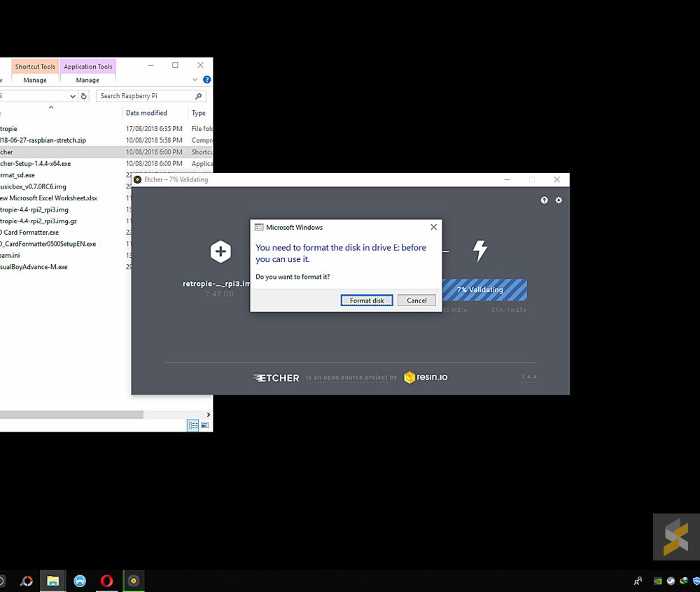
Task: Select the highlighted Etcher shortcut row
Action: point(106,152)
